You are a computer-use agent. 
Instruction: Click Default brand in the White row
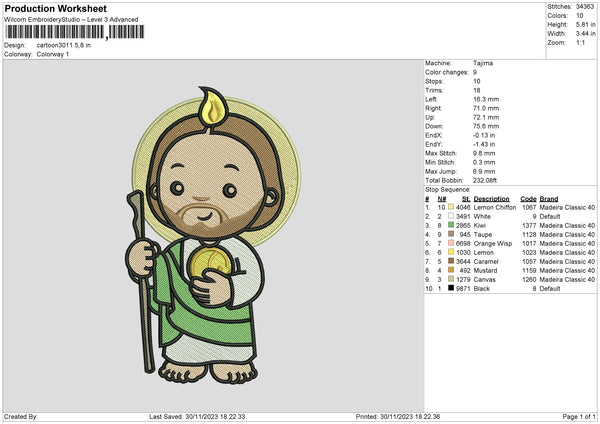(550, 216)
